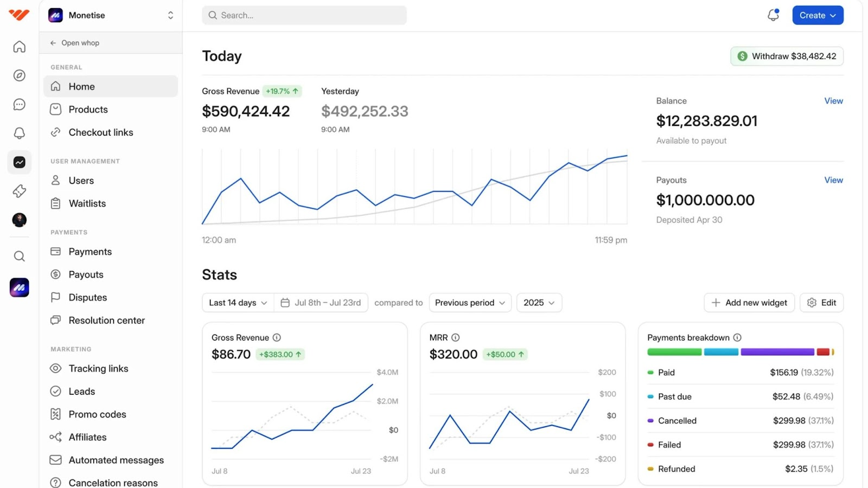Expand the Previous period dropdown

[x=470, y=303]
